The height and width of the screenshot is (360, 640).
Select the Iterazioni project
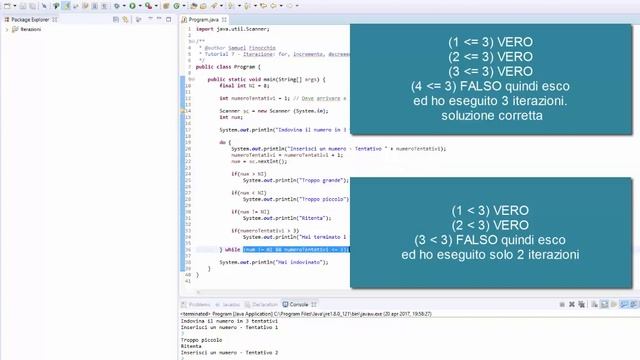(x=27, y=29)
